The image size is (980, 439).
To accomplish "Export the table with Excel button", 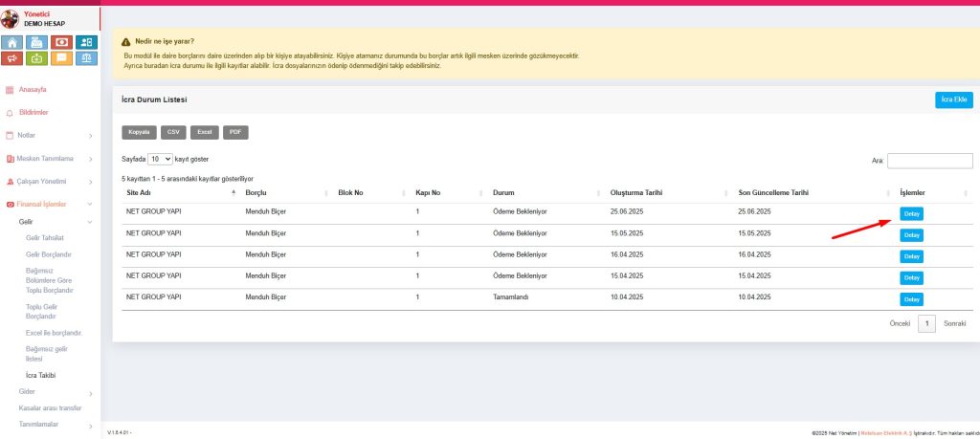I will click(204, 132).
